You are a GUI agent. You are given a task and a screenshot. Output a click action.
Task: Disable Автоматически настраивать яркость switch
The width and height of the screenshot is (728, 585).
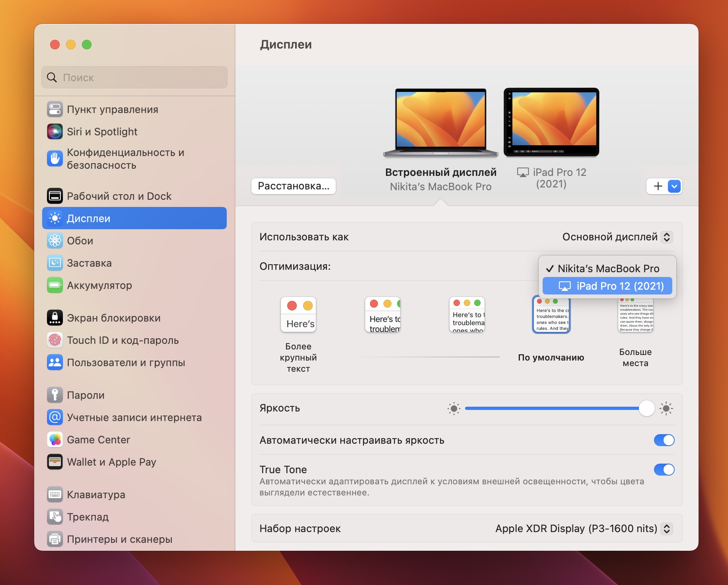664,440
